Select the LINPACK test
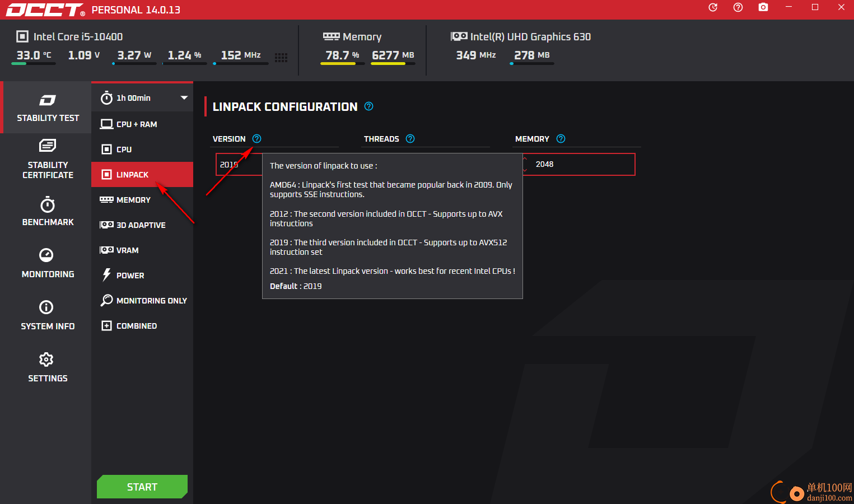 point(142,175)
